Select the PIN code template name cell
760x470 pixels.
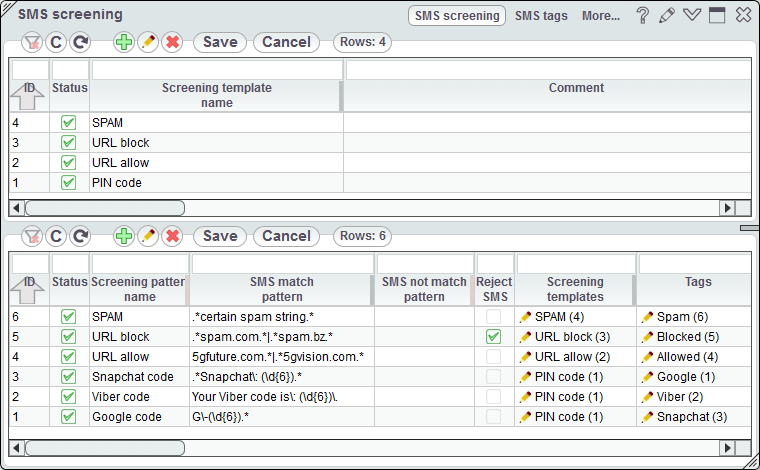(x=217, y=183)
